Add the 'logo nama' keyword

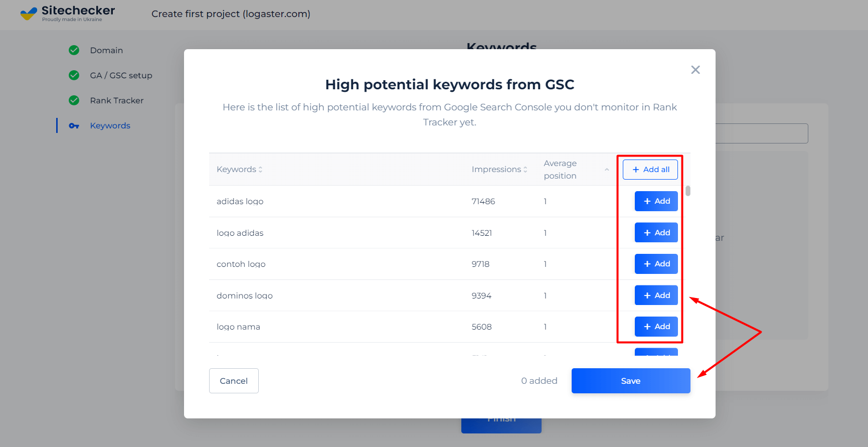pyautogui.click(x=656, y=327)
